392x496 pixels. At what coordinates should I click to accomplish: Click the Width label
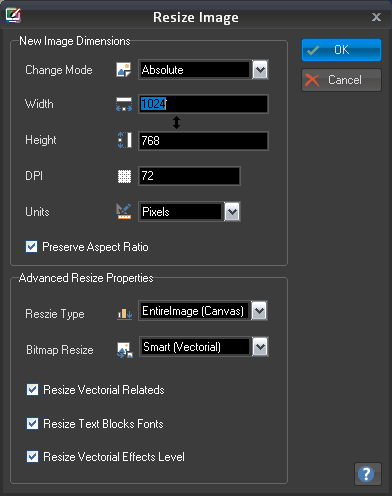(39, 104)
